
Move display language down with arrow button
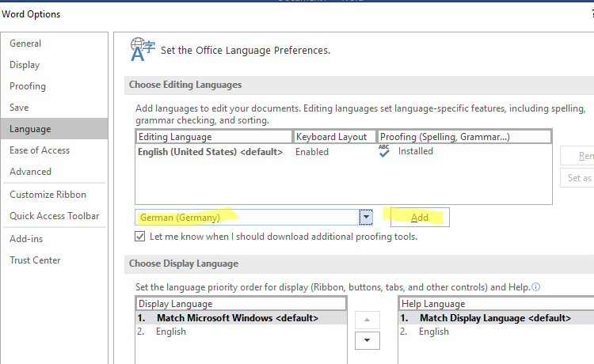click(366, 340)
